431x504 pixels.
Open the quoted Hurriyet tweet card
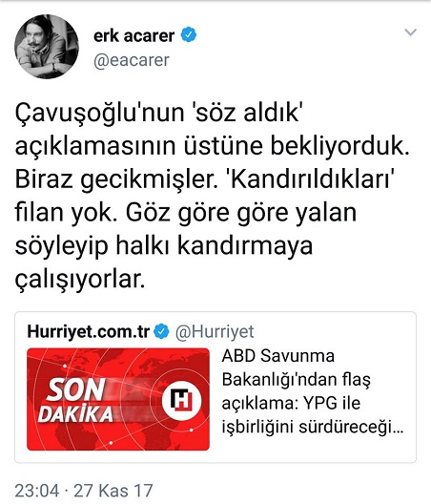coord(215,388)
